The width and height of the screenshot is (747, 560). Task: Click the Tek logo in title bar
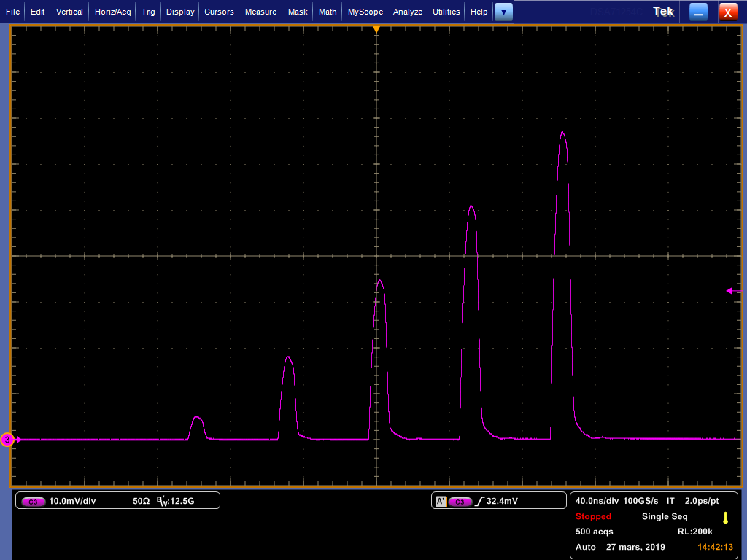pos(663,12)
